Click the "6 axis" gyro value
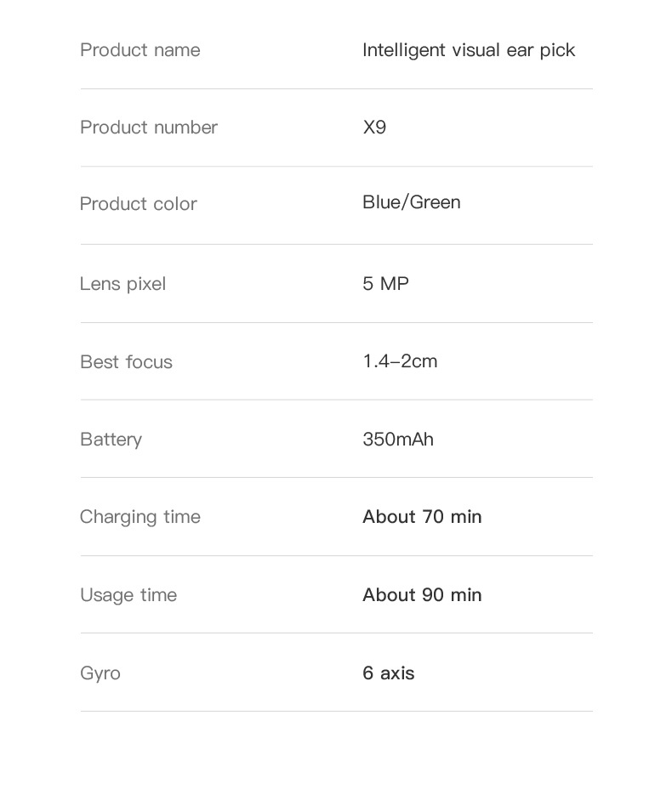 point(389,673)
